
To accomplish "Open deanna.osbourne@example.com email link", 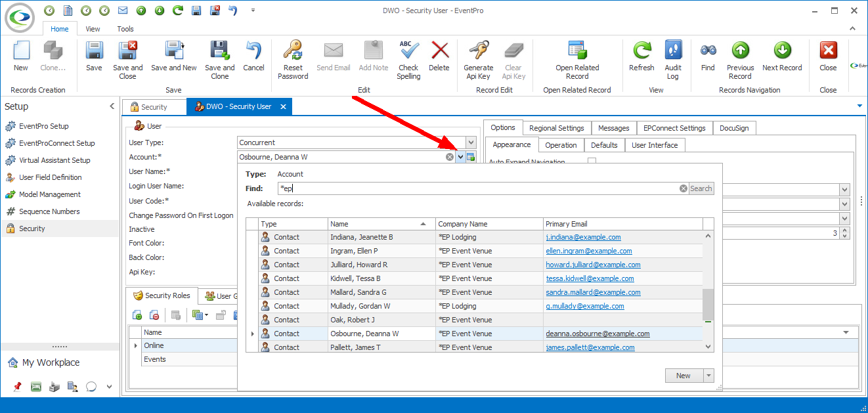I will coord(597,334).
